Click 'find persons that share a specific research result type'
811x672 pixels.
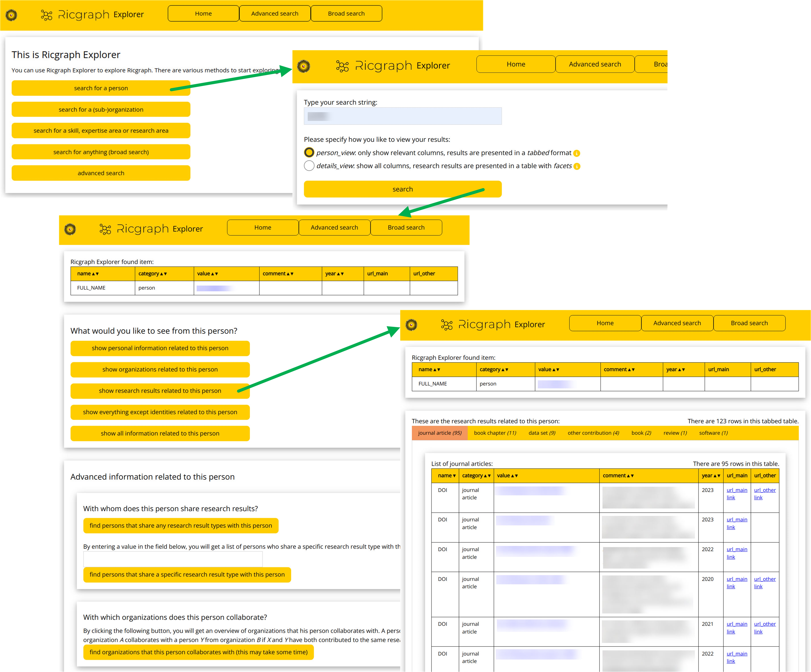[x=187, y=574]
